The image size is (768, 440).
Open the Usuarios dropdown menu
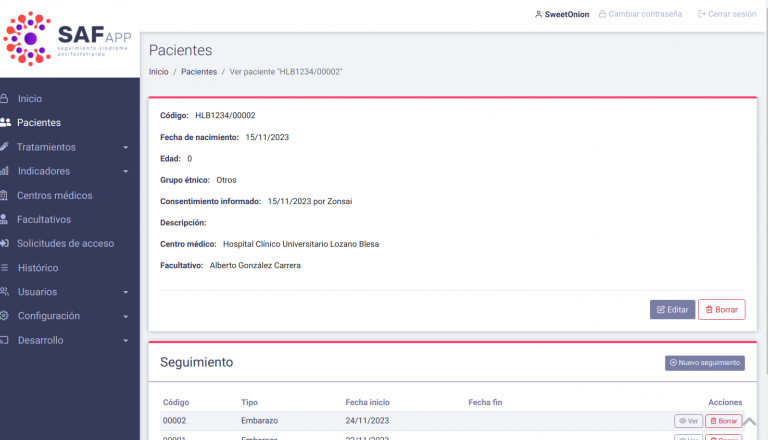[x=125, y=292]
